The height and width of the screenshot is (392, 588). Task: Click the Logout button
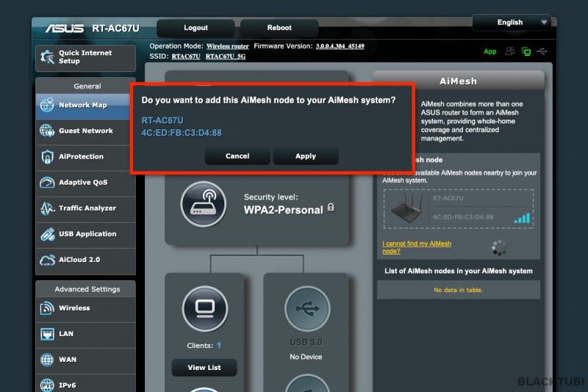[196, 28]
